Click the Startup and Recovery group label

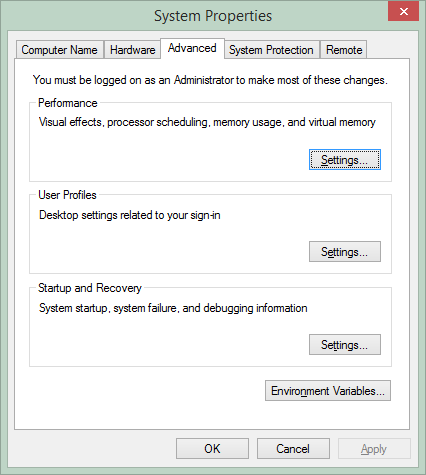click(90, 288)
